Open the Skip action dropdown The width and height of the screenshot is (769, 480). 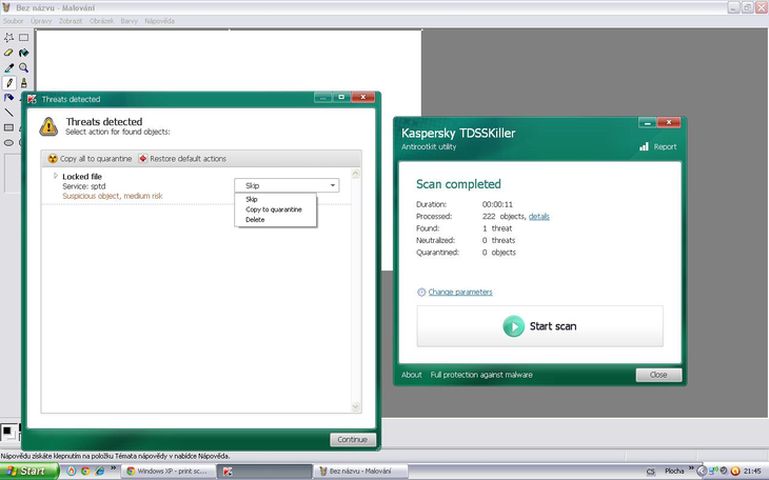point(287,185)
